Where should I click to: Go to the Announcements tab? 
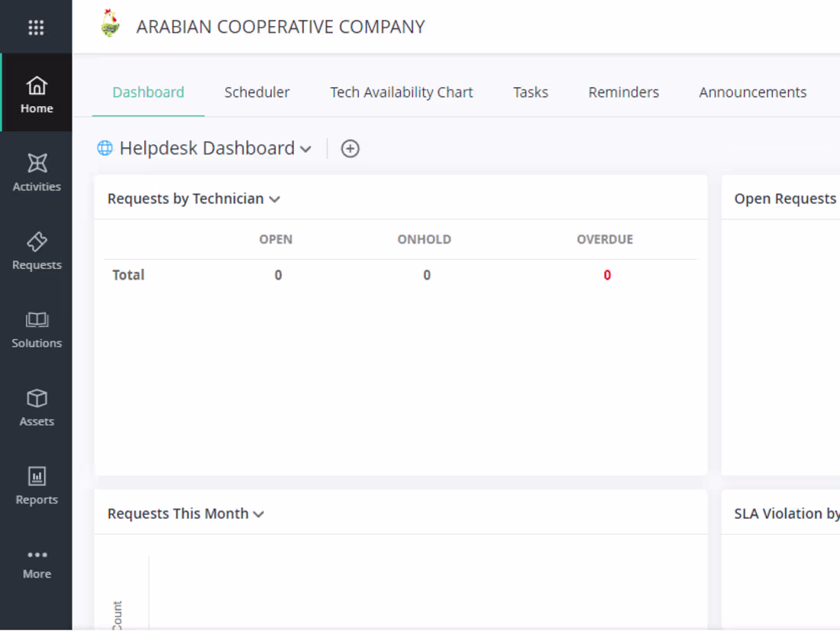752,92
